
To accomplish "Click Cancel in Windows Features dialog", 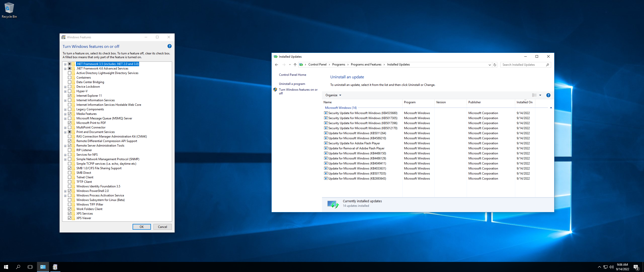I will 163,227.
